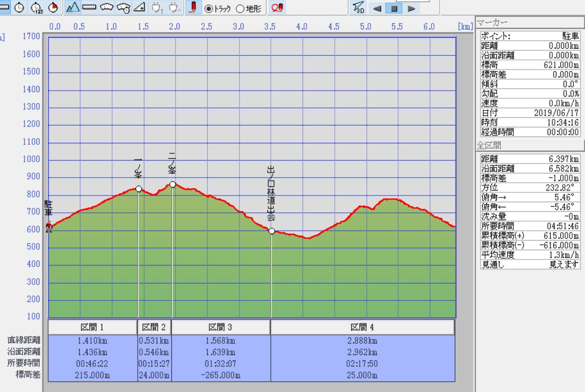Click the second dotted plug icon
The image size is (585, 392).
[x=174, y=8]
